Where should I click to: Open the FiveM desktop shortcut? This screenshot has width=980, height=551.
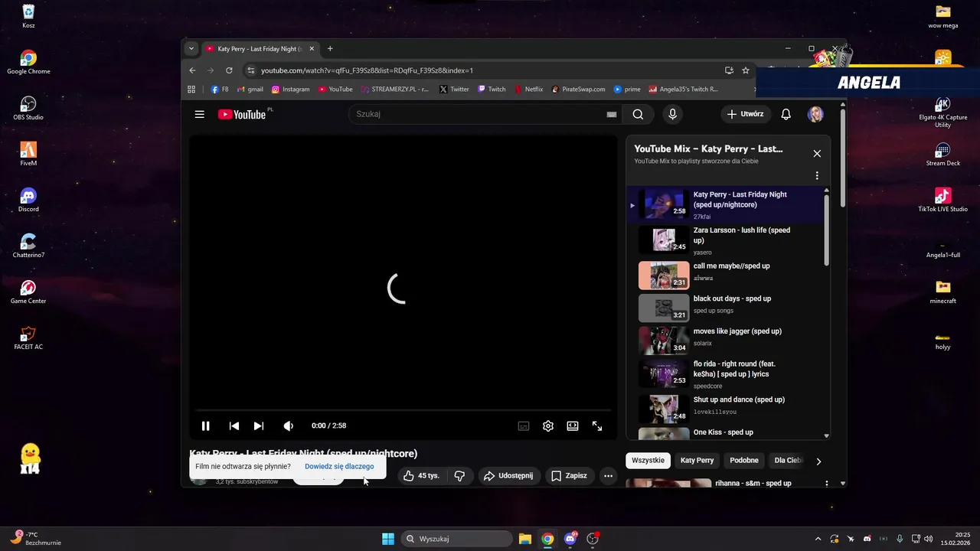coord(28,154)
